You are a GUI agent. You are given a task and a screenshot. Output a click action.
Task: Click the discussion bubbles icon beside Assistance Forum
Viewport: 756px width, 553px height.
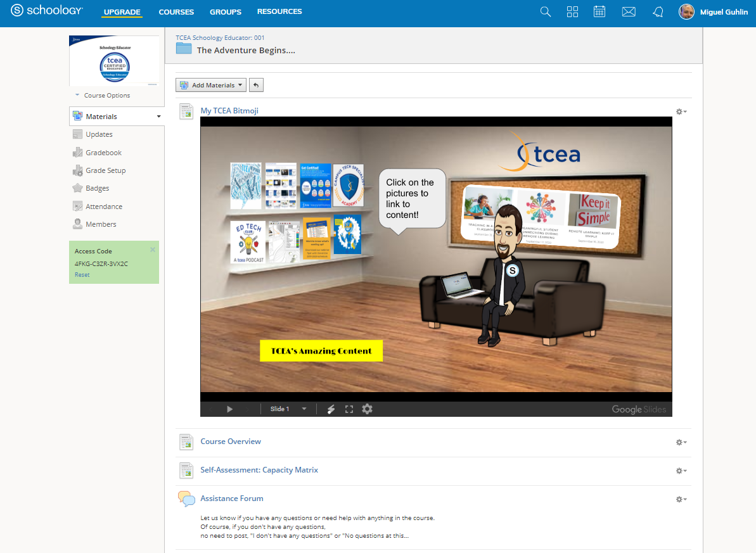186,499
